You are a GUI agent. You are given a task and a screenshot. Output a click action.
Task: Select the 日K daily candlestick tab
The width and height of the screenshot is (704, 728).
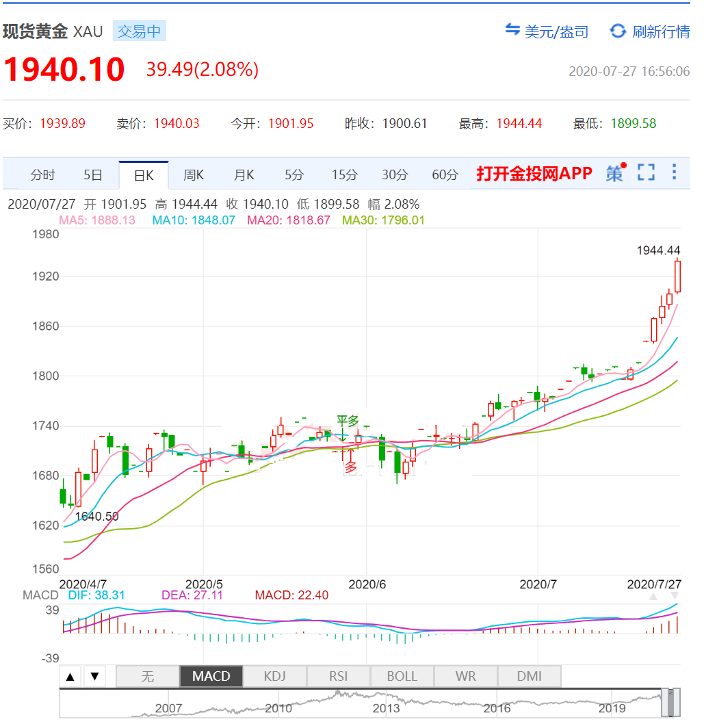[144, 175]
